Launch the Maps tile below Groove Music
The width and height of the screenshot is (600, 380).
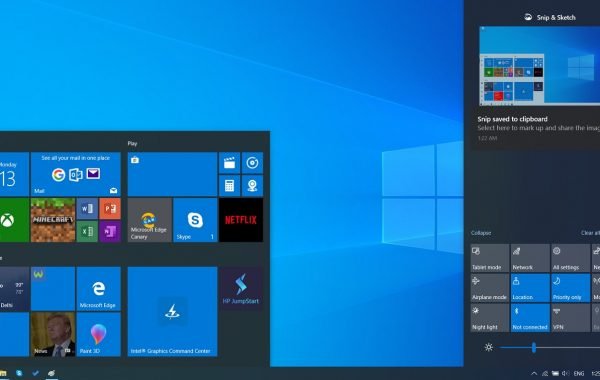(252, 186)
